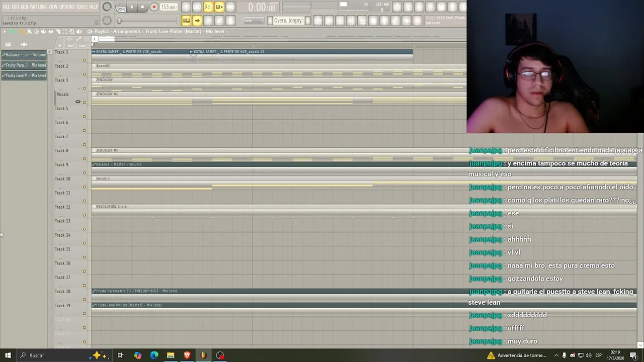Open the Serum 2 clip menu
Screen dimensions: 644x362
(x=94, y=178)
